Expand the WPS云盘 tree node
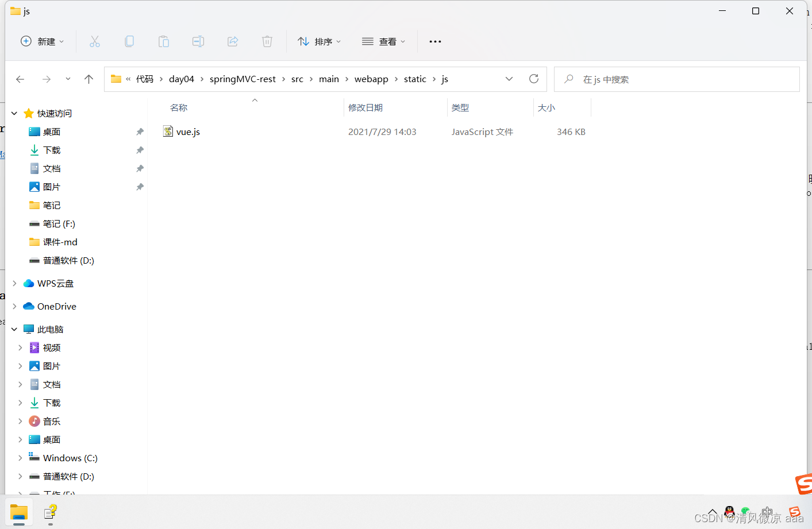Screen dimensions: 812x529 pyautogui.click(x=14, y=283)
